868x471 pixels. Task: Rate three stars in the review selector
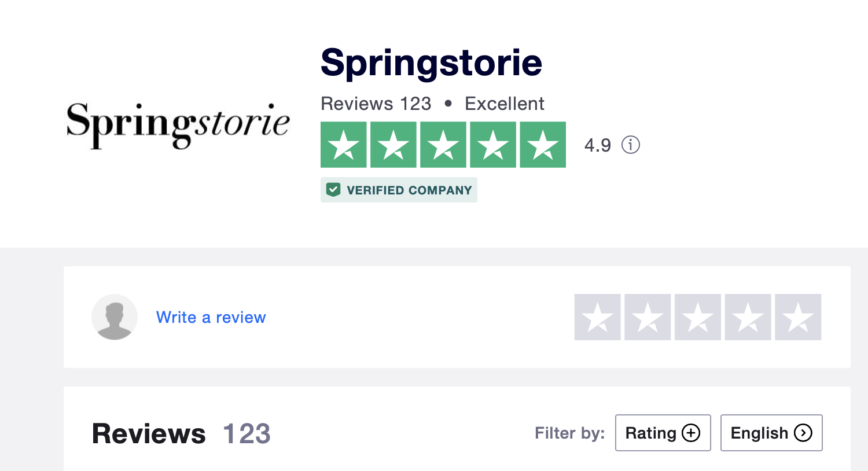click(x=698, y=317)
